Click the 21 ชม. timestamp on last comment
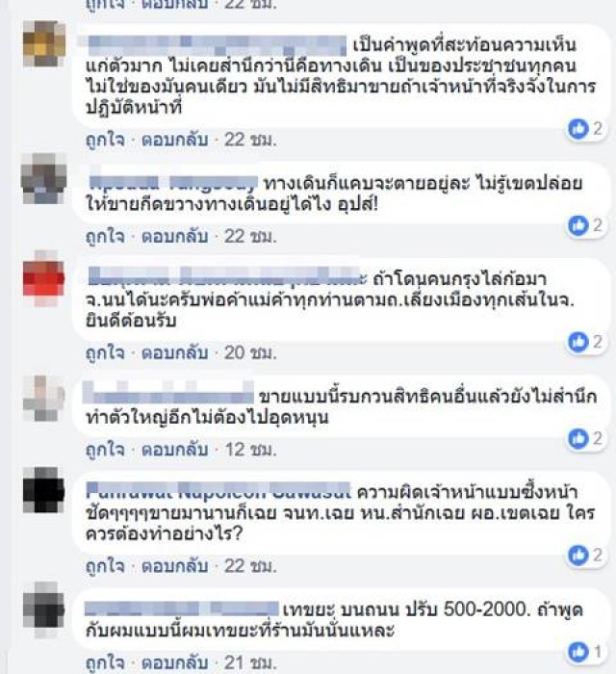This screenshot has height=674, width=616. click(x=250, y=662)
